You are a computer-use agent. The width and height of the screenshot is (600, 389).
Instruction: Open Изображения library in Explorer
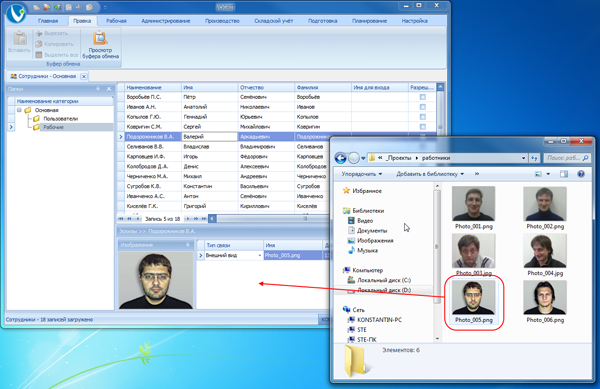click(x=370, y=241)
